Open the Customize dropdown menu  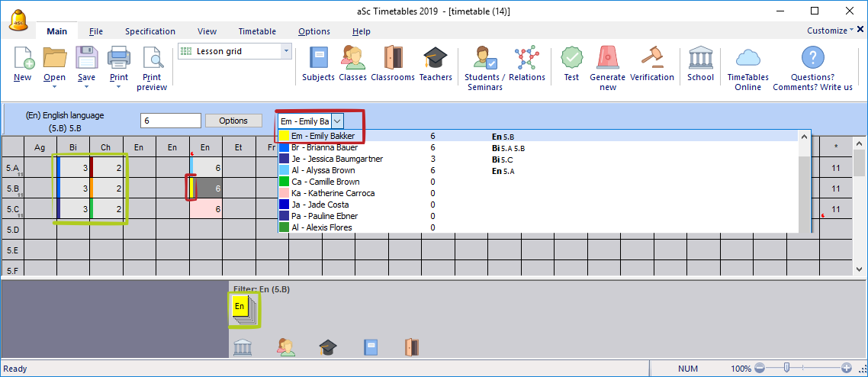click(830, 31)
